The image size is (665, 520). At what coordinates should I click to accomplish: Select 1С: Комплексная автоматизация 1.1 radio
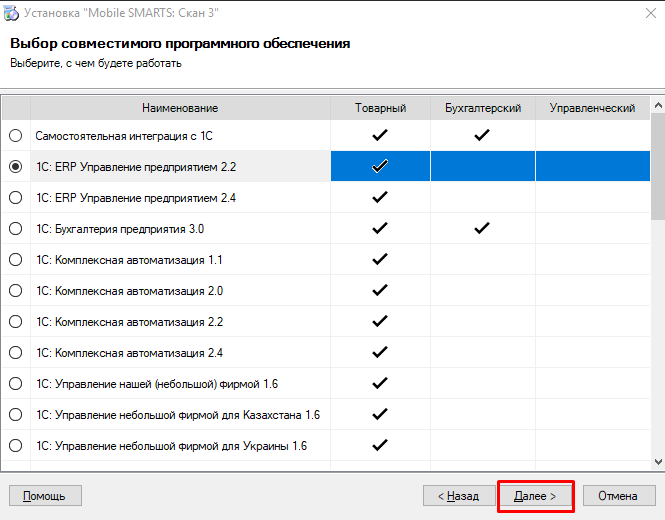pyautogui.click(x=16, y=260)
